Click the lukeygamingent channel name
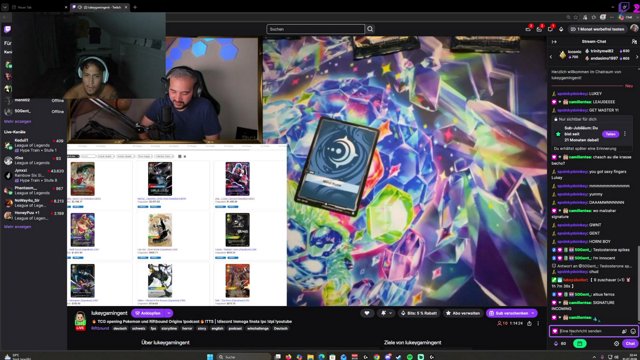This screenshot has height=360, width=640. (109, 313)
